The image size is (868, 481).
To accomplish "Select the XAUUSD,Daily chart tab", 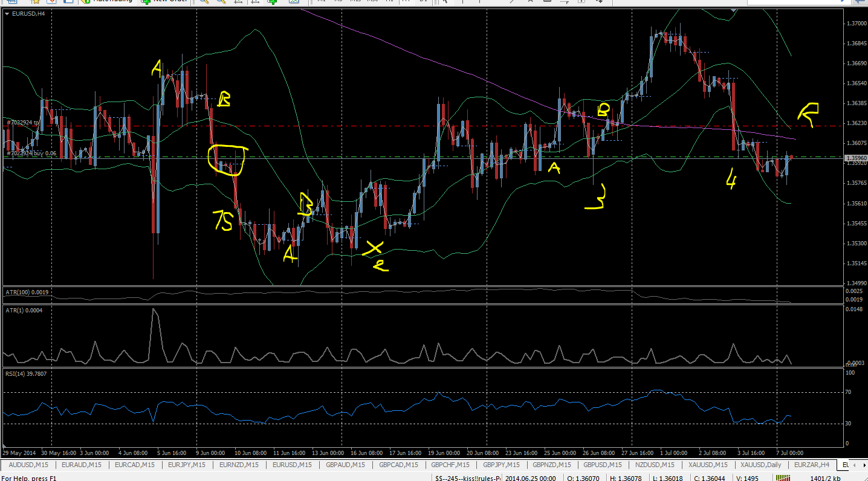I will click(761, 465).
